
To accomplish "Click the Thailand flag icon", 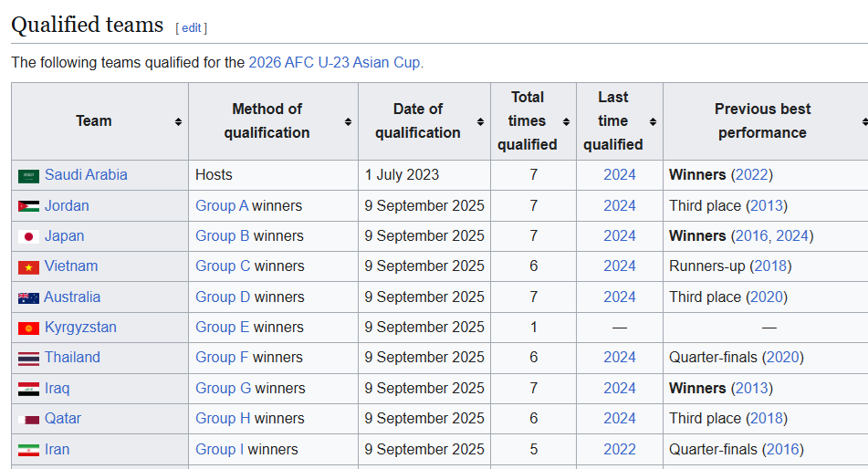I will pyautogui.click(x=28, y=359).
